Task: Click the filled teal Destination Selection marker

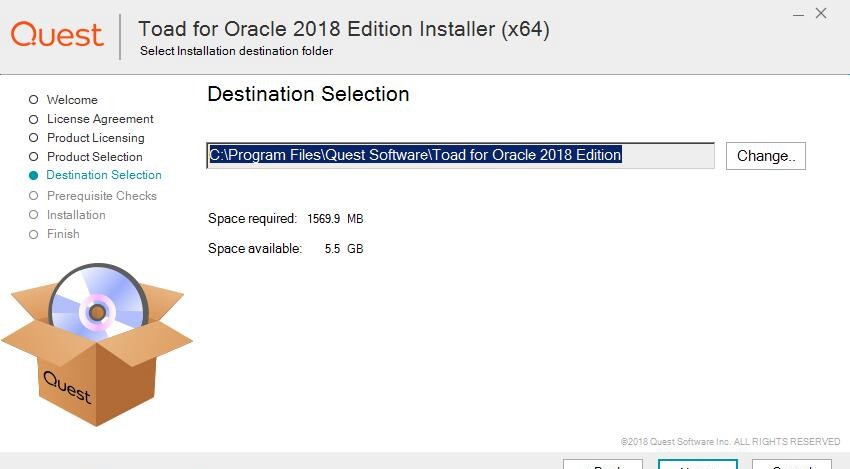Action: (34, 175)
